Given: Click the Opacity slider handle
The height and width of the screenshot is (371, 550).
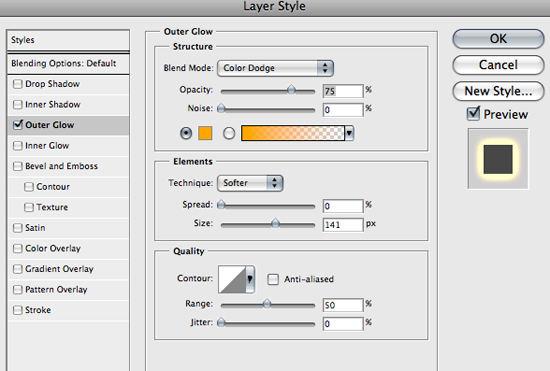Looking at the screenshot, I should pyautogui.click(x=291, y=90).
